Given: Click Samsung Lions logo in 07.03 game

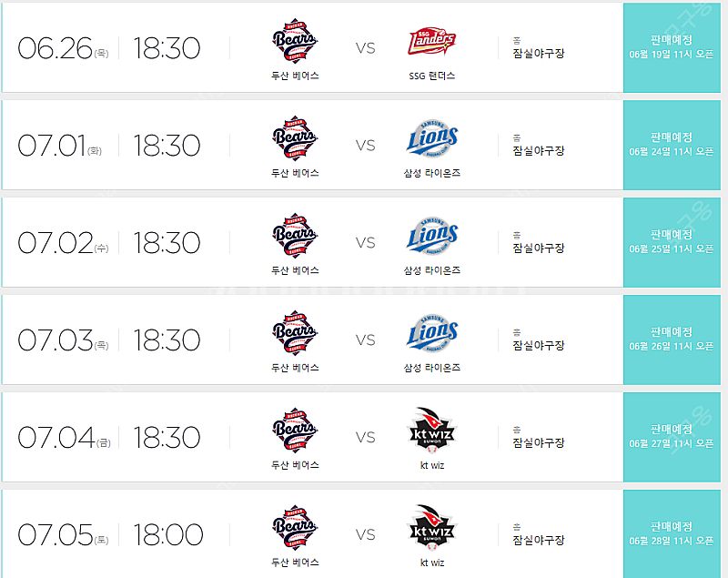Looking at the screenshot, I should coord(431,333).
